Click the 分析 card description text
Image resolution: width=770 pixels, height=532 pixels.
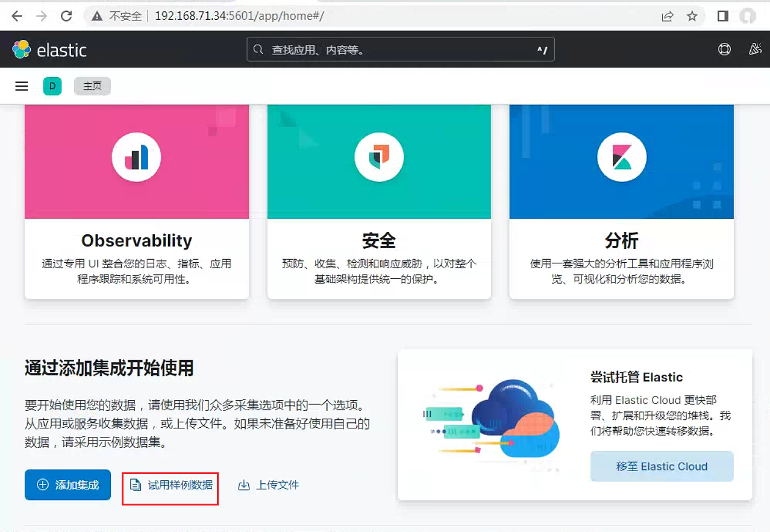622,272
